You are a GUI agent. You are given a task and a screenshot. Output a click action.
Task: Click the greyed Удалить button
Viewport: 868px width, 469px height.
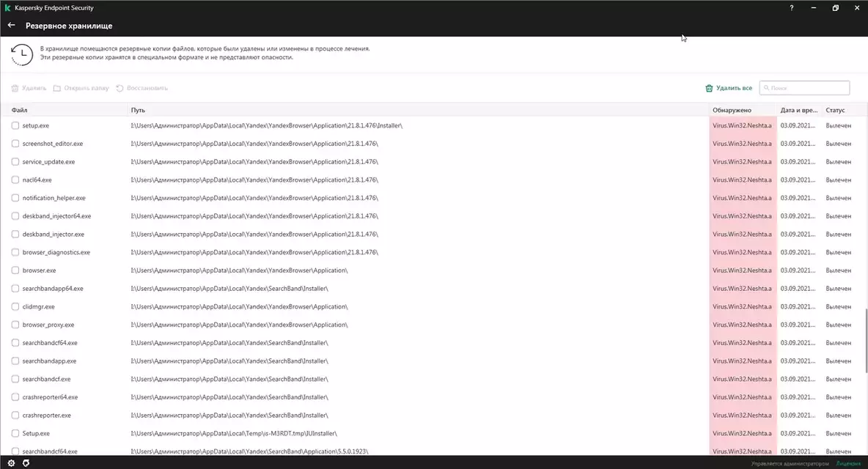(x=29, y=88)
